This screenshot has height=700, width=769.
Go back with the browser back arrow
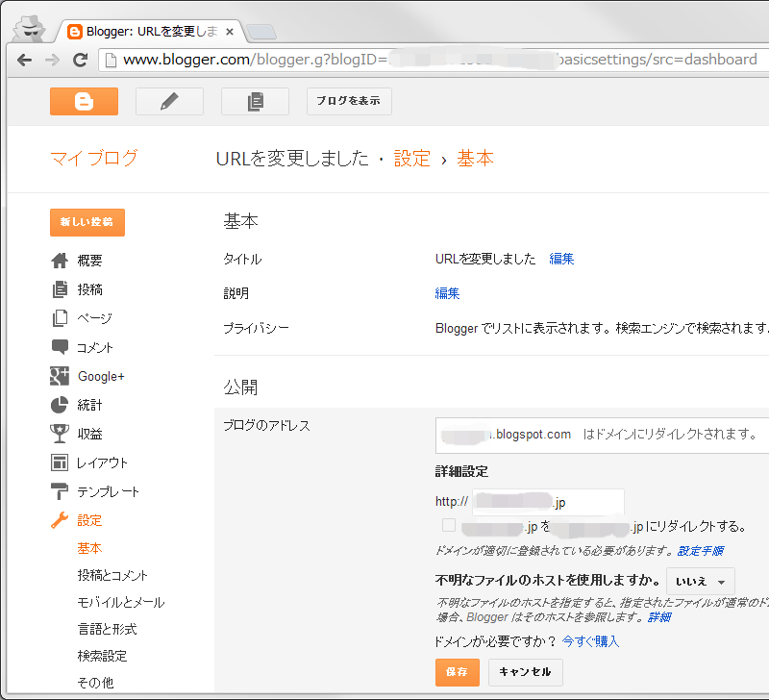(x=25, y=61)
